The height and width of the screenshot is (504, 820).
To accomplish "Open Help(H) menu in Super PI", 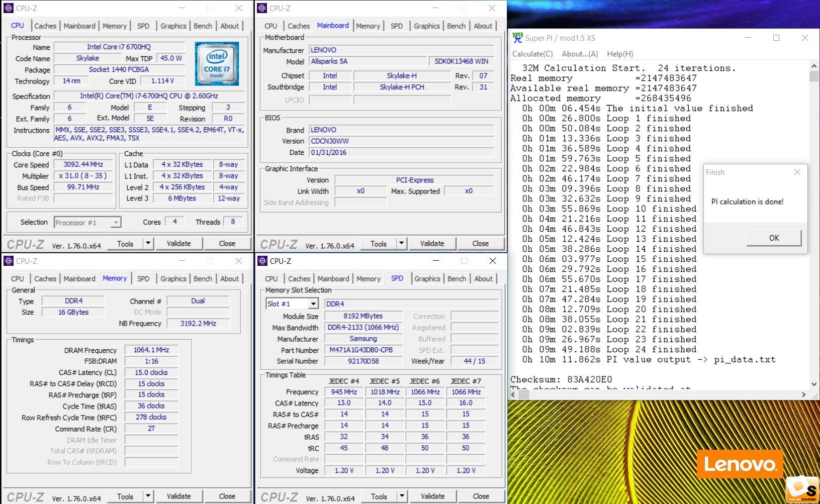I will (x=620, y=54).
